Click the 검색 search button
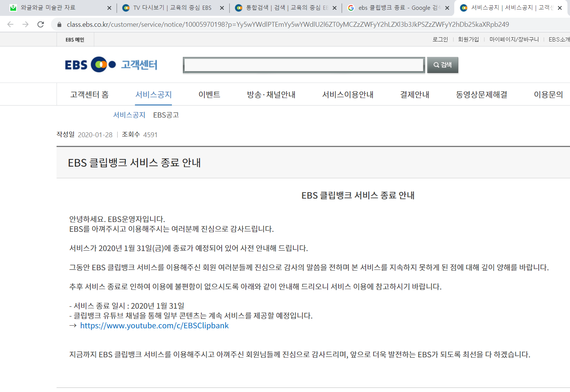The height and width of the screenshot is (392, 570). [x=443, y=65]
